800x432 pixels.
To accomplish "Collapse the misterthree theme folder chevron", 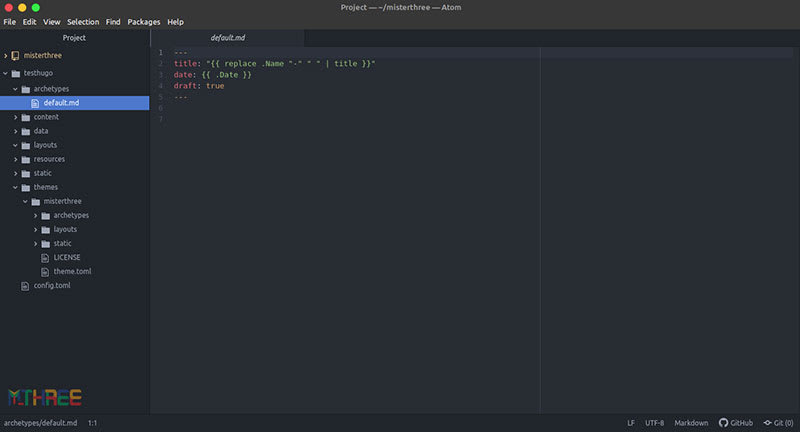I will (25, 201).
